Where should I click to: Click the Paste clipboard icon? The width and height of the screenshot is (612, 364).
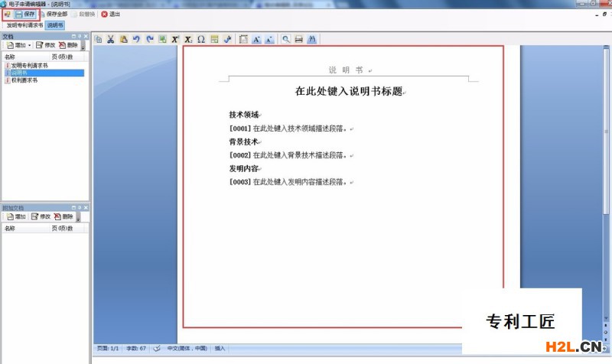click(123, 39)
